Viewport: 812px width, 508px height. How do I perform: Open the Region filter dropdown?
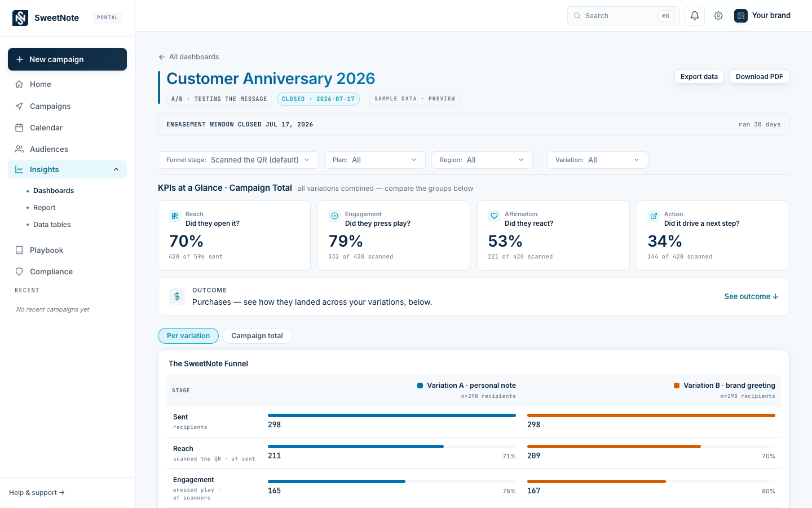coord(482,160)
